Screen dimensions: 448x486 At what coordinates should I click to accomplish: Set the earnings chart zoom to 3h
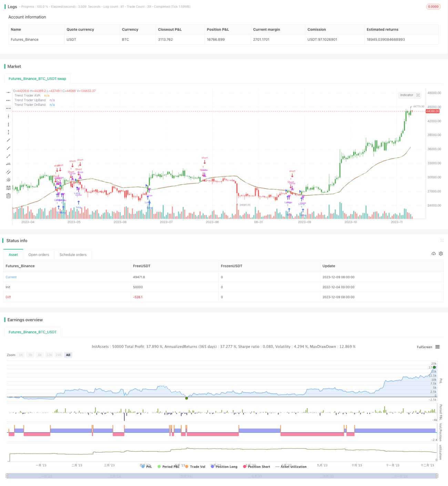[x=30, y=355]
